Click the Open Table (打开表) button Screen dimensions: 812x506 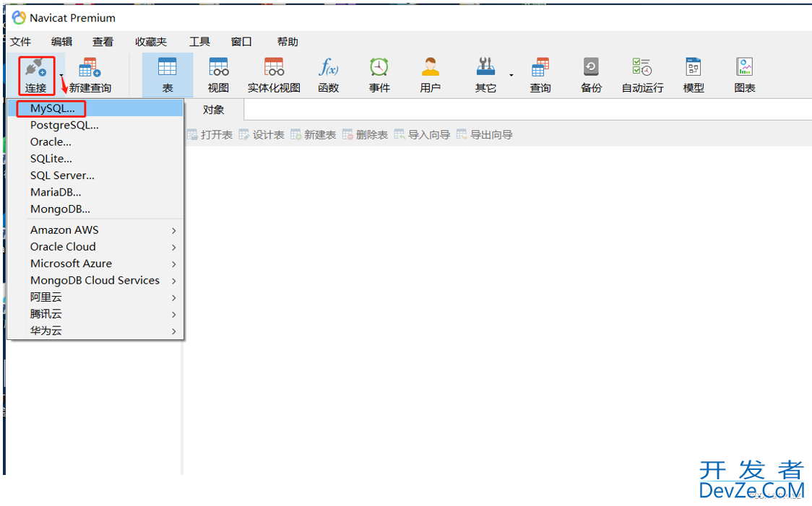pyautogui.click(x=210, y=135)
